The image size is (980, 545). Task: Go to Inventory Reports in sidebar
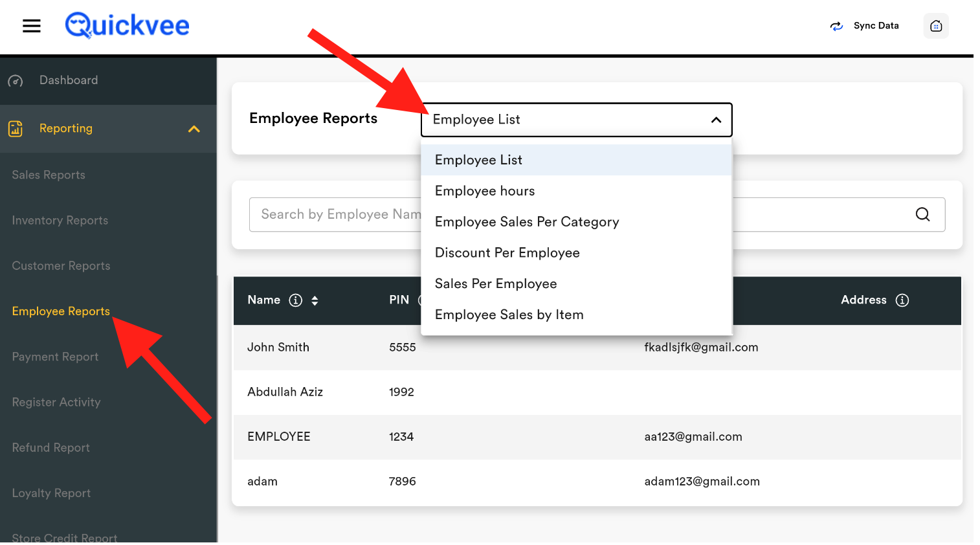pyautogui.click(x=60, y=220)
